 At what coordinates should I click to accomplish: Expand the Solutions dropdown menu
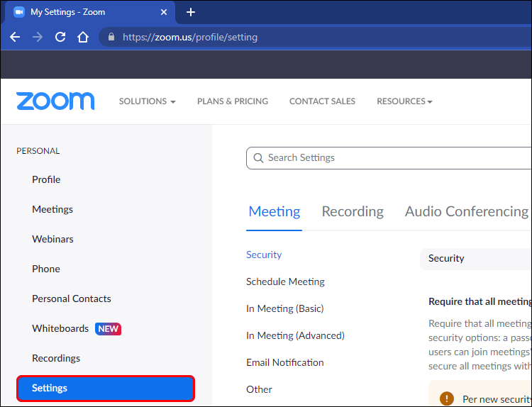(x=147, y=101)
